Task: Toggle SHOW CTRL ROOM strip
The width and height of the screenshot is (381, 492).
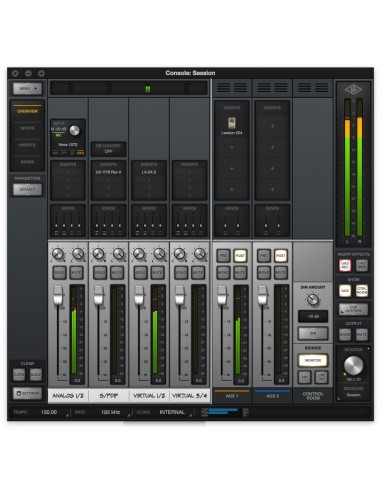Action: 362,291
